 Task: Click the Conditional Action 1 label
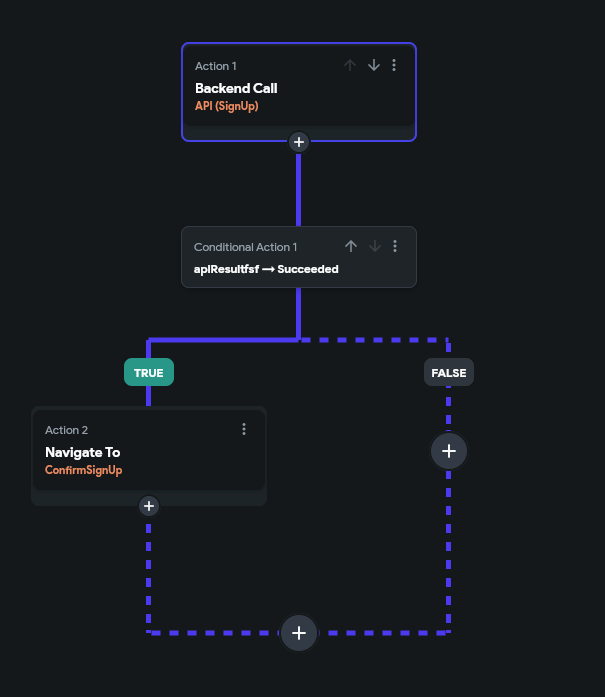coord(245,247)
